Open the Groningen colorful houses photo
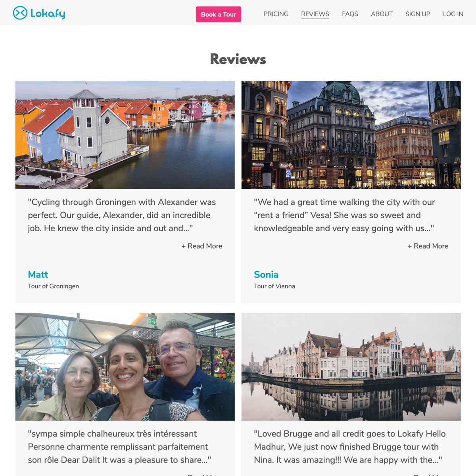The height and width of the screenshot is (476, 476). (125, 135)
